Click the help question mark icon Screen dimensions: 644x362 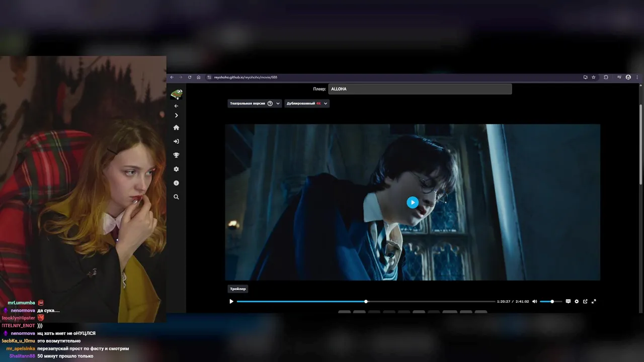[x=270, y=104]
